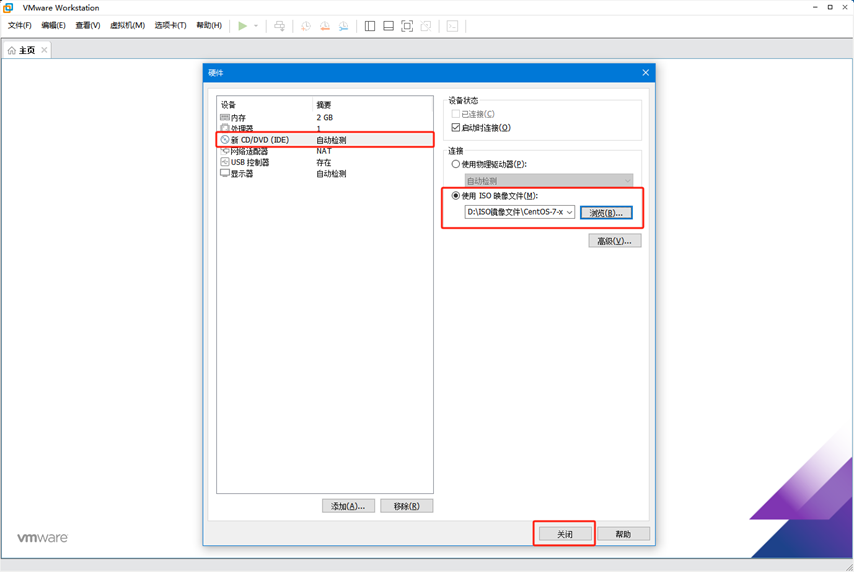Click the CD/DVD disc icon
This screenshot has height=572, width=854.
click(x=225, y=139)
